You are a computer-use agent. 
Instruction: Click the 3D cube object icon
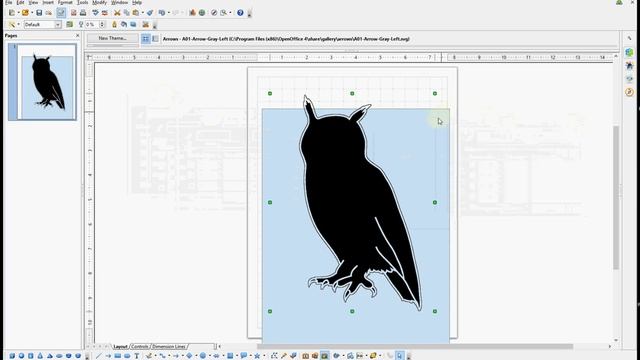click(12, 356)
